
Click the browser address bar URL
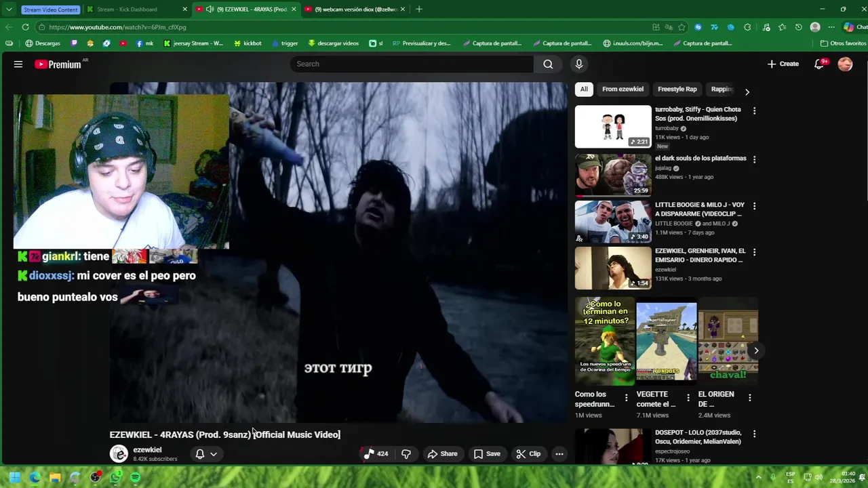pos(117,27)
